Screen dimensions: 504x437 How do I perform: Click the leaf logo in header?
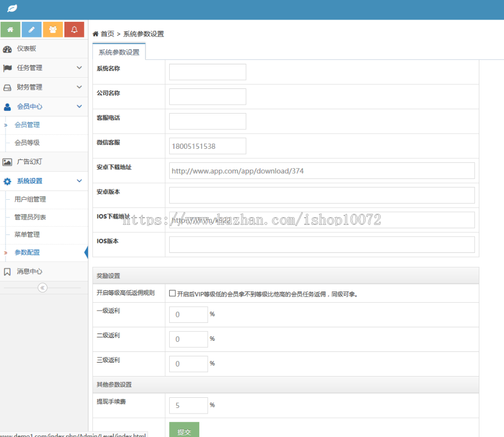point(12,8)
